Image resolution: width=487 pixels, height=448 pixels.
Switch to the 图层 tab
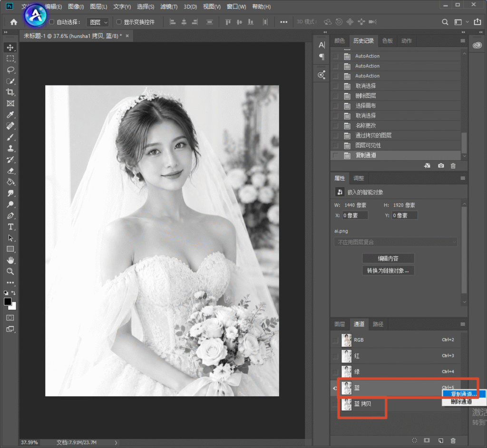(x=340, y=324)
